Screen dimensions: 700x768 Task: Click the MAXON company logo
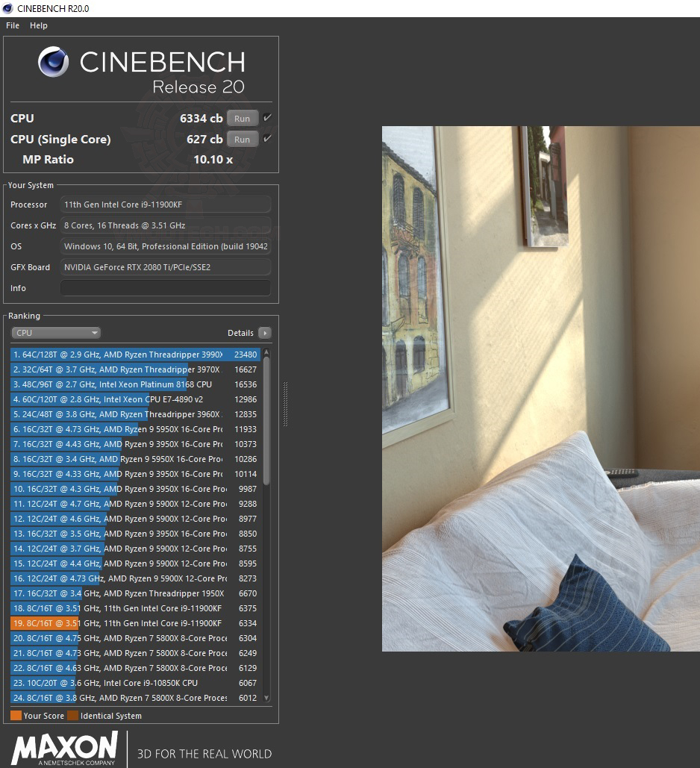click(x=65, y=749)
